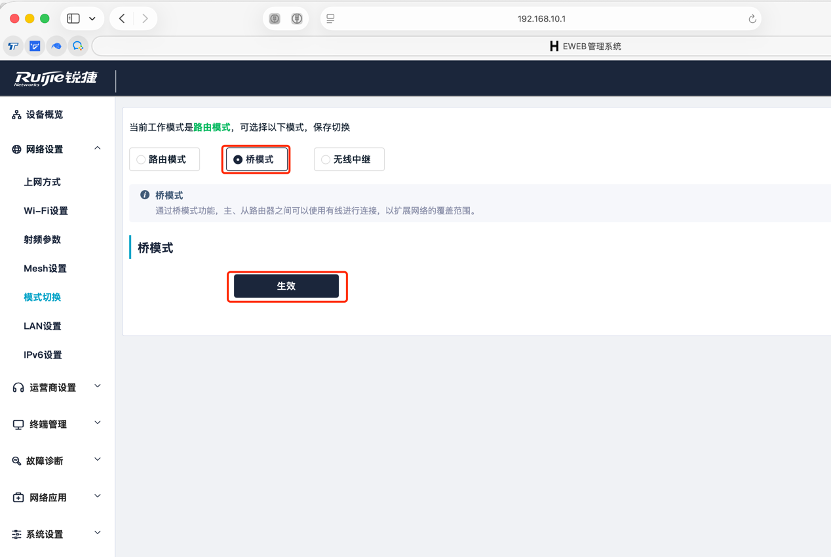Open the first favorites bar icon
This screenshot has height=558, width=832.
coord(13,46)
